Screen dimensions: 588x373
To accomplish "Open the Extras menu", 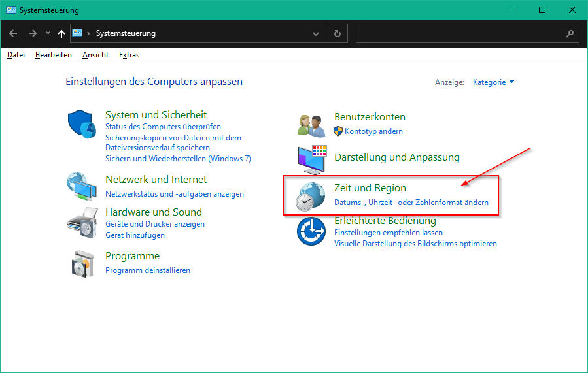I will pyautogui.click(x=129, y=55).
